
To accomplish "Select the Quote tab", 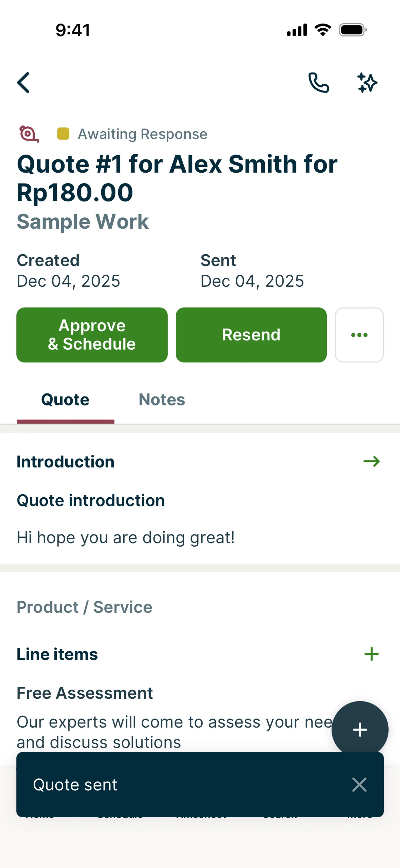I will click(65, 400).
